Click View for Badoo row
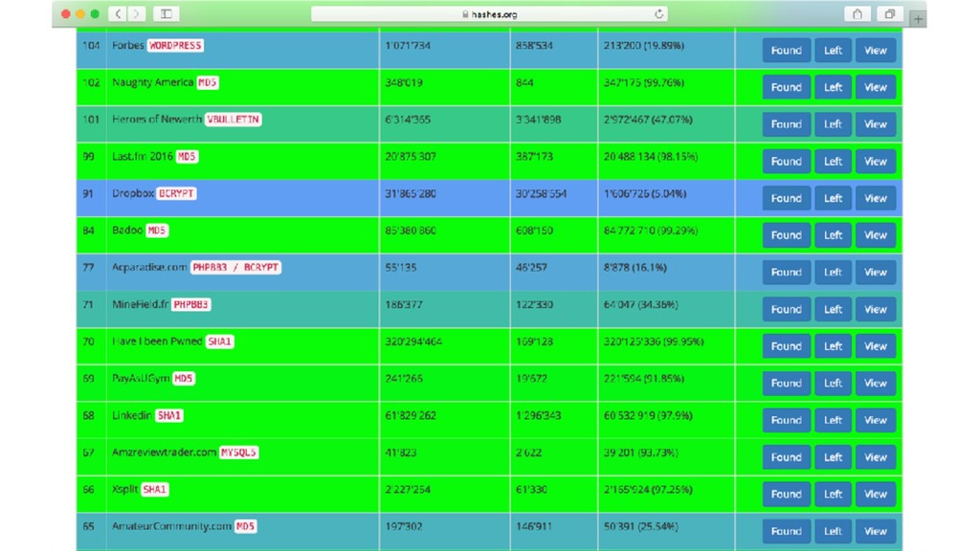This screenshot has width=980, height=551. [875, 235]
